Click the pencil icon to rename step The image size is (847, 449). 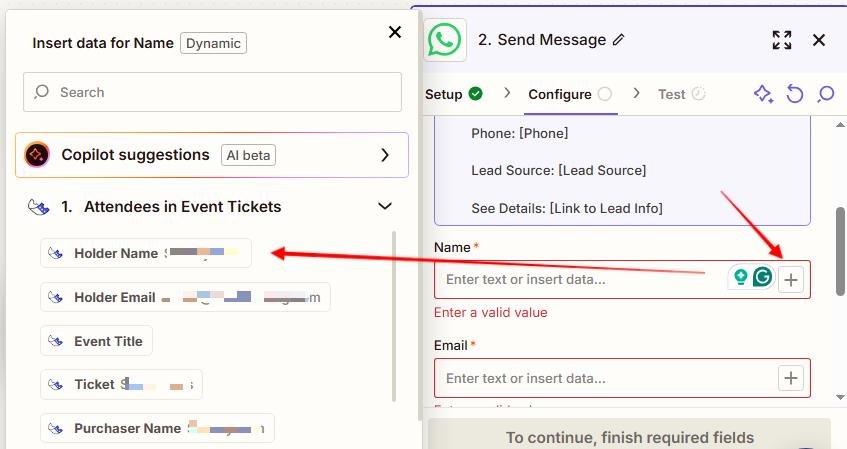coord(619,40)
